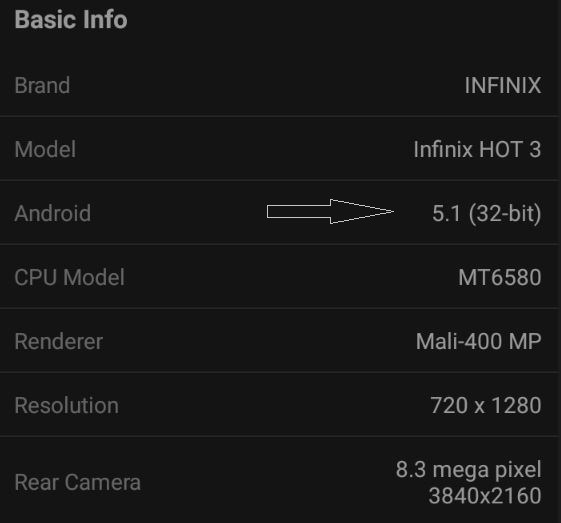Select the Resolution row label
This screenshot has width=561, height=523.
[67, 405]
